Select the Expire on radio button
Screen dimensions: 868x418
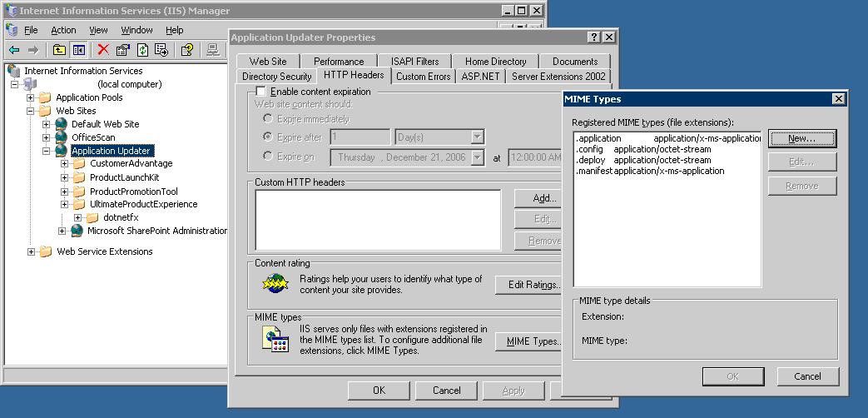tap(268, 157)
